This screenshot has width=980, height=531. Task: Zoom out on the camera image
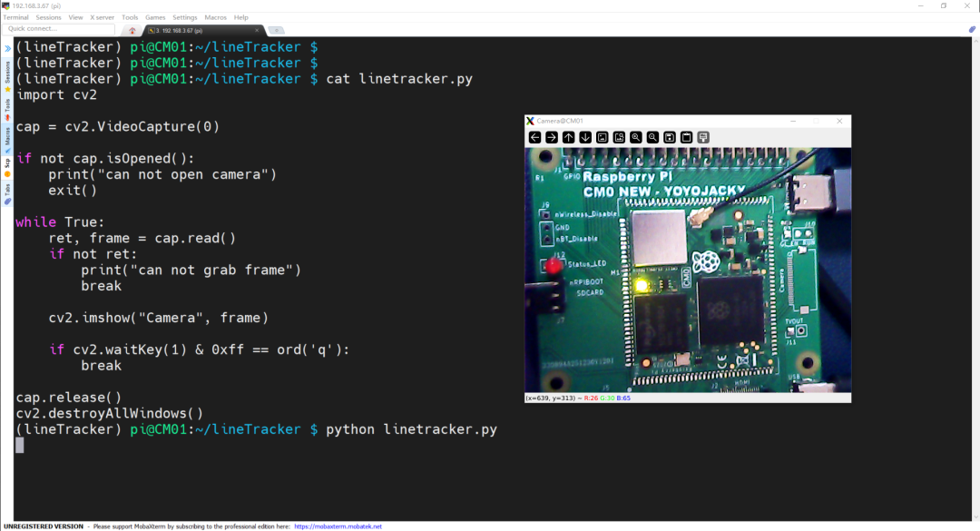coord(652,138)
